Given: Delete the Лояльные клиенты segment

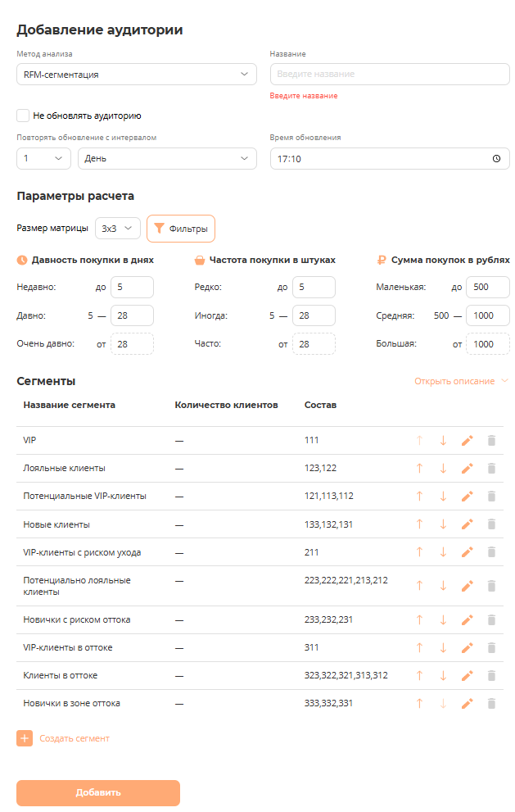Looking at the screenshot, I should tap(491, 469).
